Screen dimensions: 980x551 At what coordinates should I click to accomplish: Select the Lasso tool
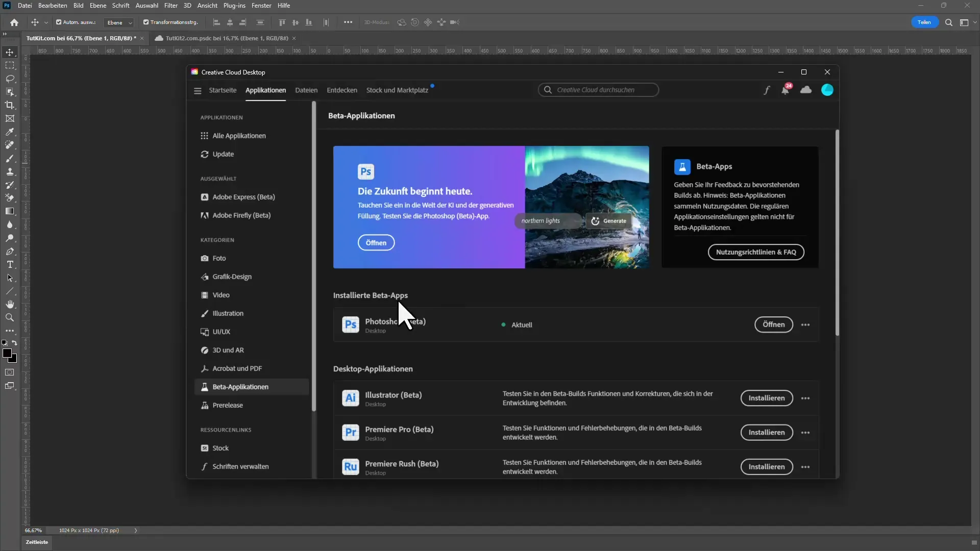(10, 79)
